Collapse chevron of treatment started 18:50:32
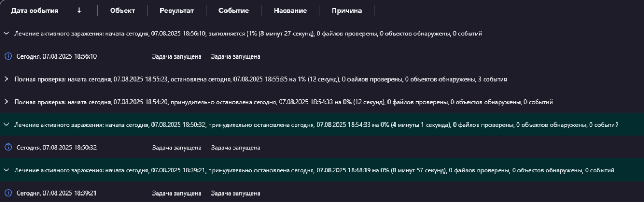The height and width of the screenshot is (202, 644). (x=6, y=125)
